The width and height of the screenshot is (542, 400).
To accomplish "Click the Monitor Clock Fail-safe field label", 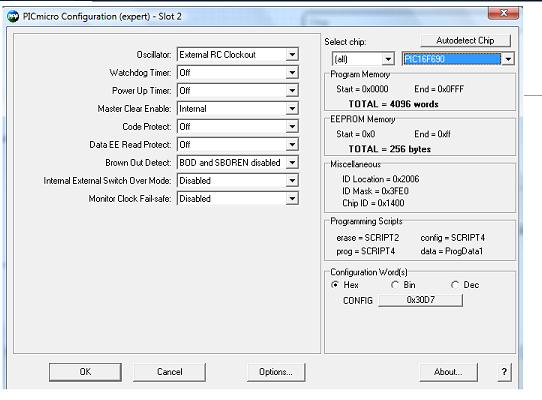I will pos(130,198).
